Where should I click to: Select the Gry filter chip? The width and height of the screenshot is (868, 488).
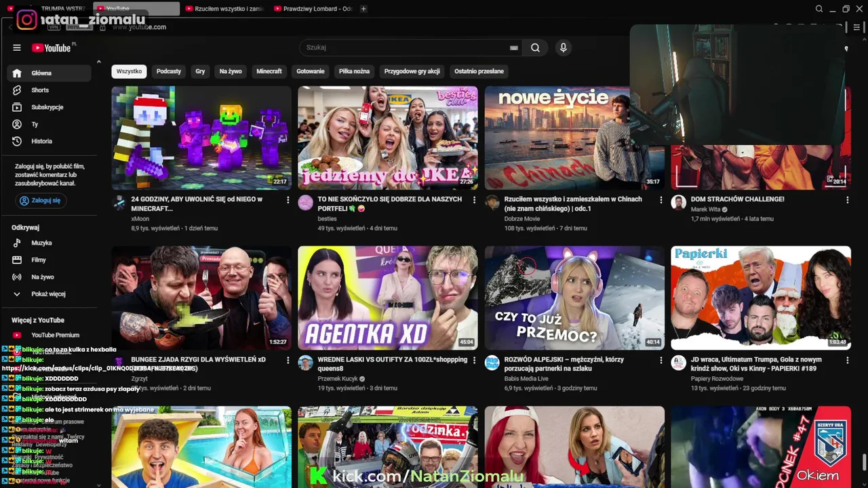(x=200, y=71)
